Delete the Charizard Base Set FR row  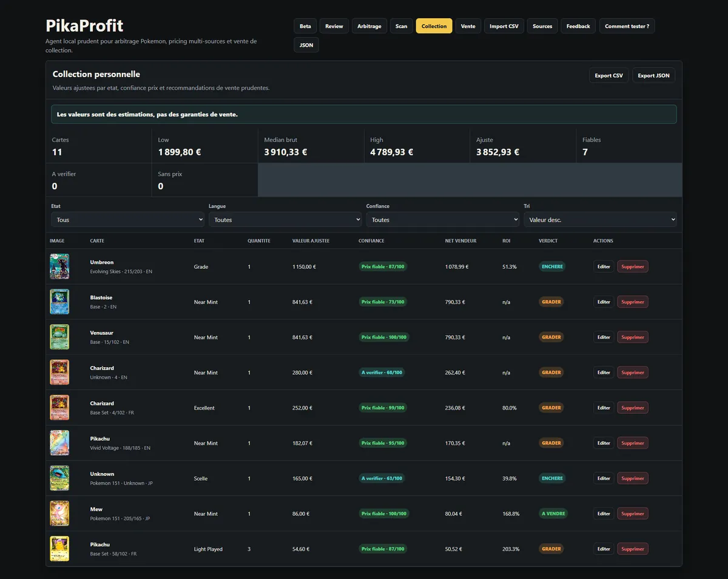(x=633, y=408)
